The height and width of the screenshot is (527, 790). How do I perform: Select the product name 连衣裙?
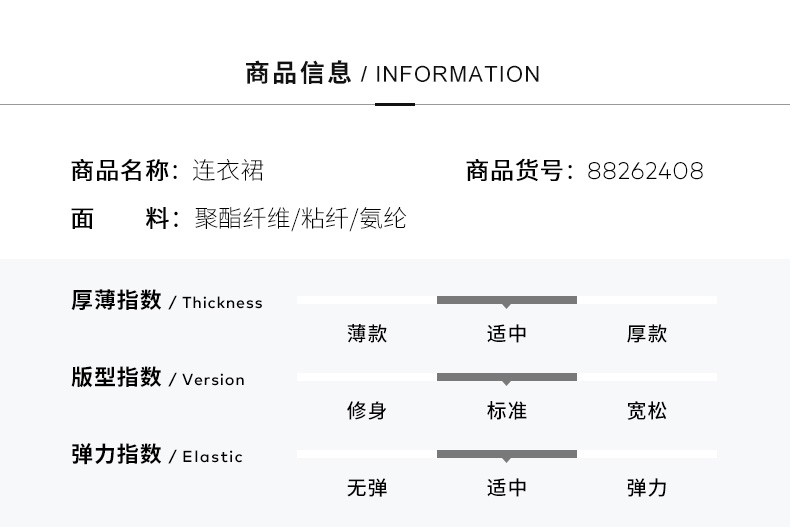tap(228, 170)
